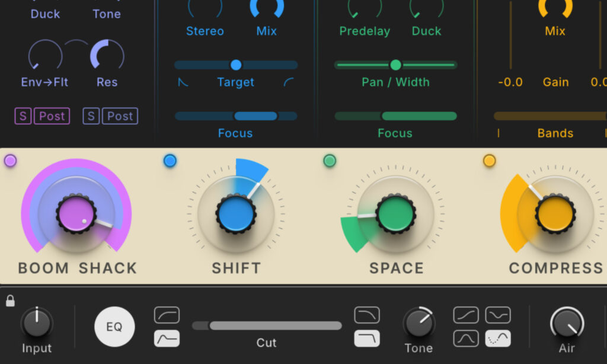Select the bell filter icon below the low-shelf

(167, 339)
